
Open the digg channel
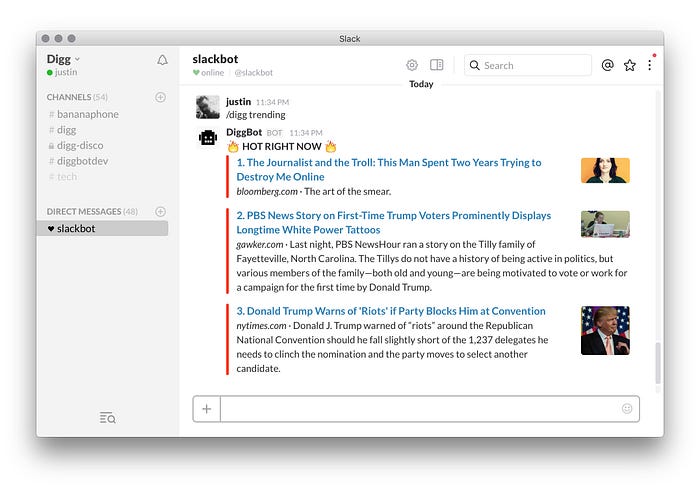click(62, 130)
